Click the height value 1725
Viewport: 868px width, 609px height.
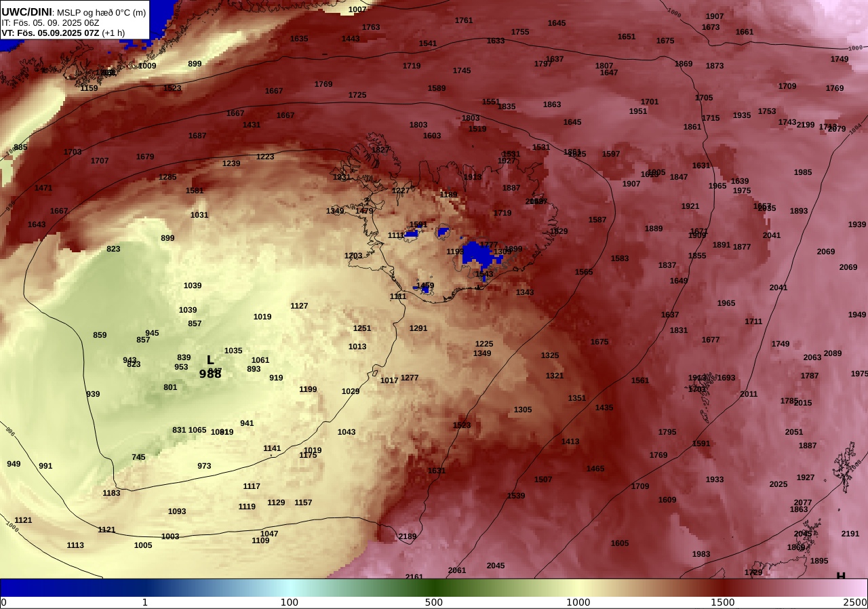[357, 95]
